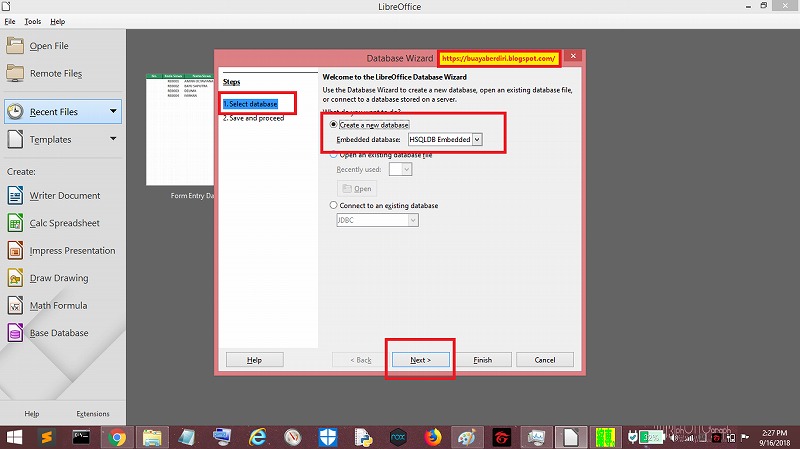
Task: Click the battery indicator in the system tray
Action: (652, 437)
